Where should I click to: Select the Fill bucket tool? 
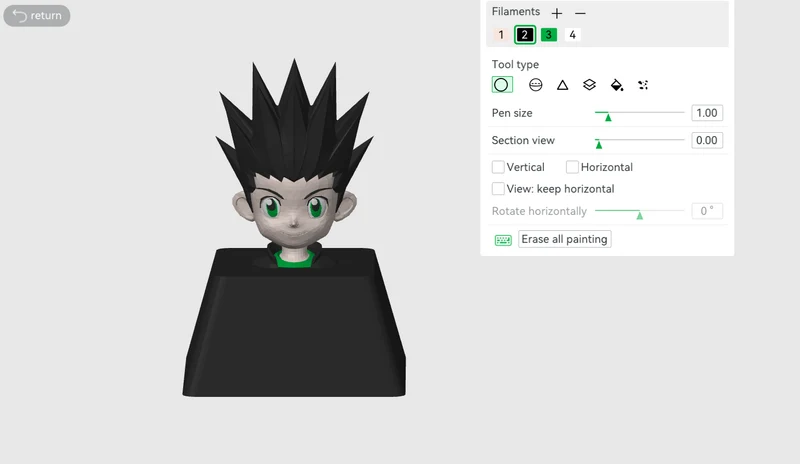(616, 85)
